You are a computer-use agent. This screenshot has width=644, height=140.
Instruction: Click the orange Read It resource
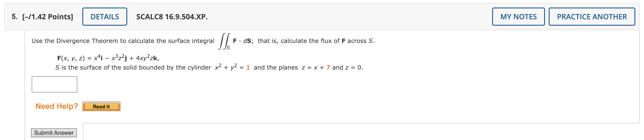pos(101,106)
